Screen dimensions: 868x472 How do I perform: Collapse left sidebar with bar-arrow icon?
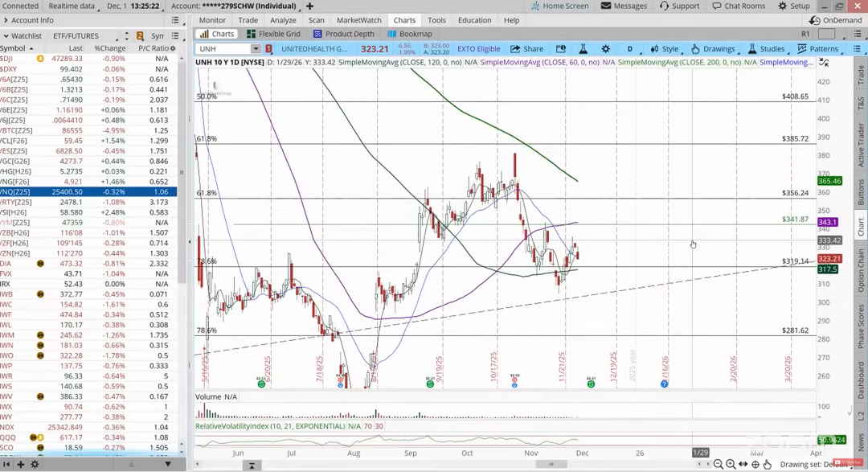[x=6, y=464]
